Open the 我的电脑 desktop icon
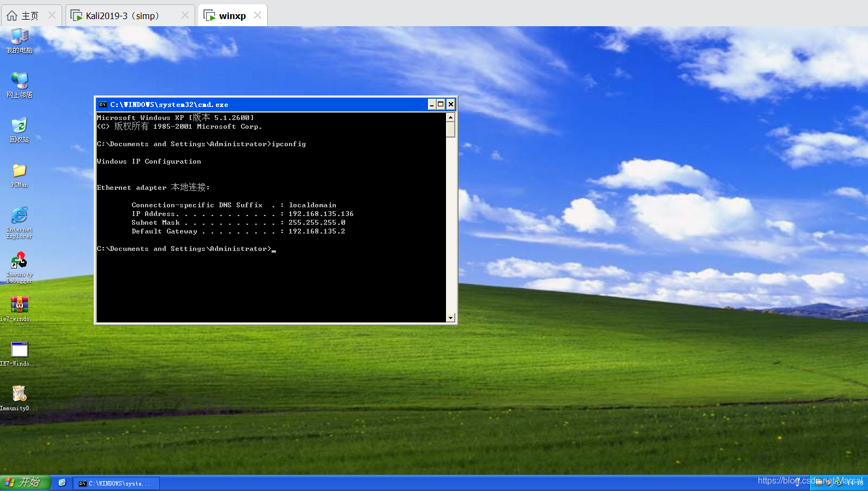Screen dimensions: 868x491 (20, 41)
